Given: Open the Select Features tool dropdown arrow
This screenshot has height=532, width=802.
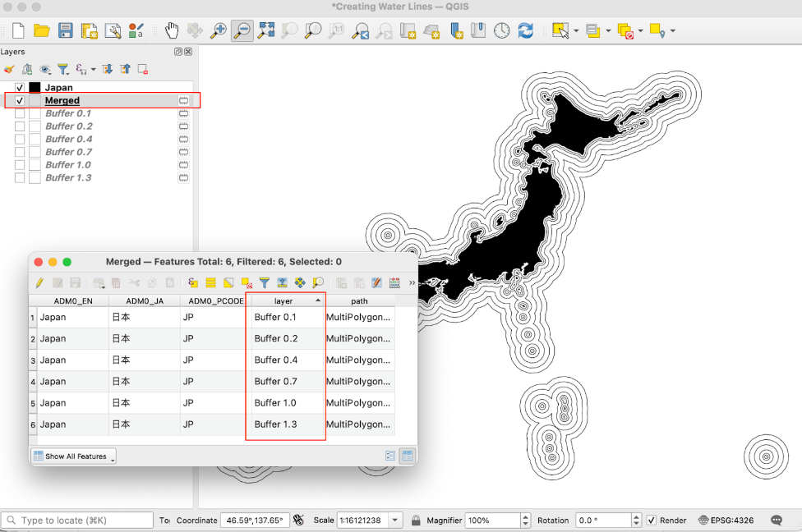Looking at the screenshot, I should pos(576,31).
